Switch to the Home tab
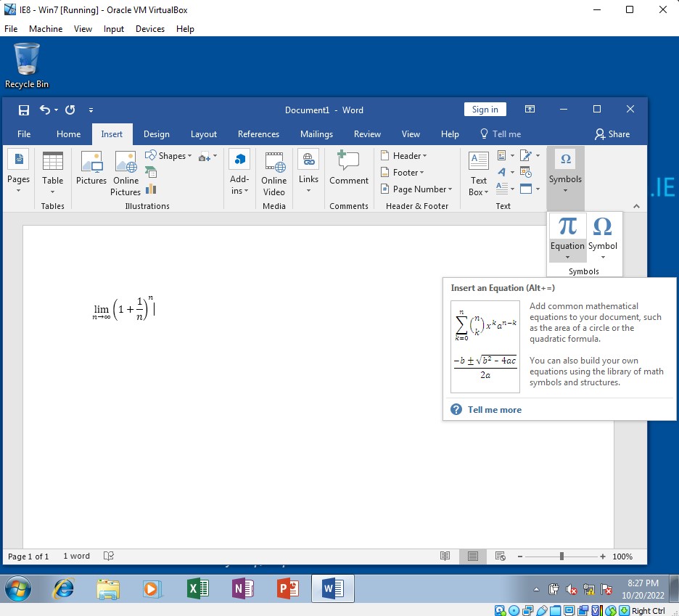The height and width of the screenshot is (616, 679). tap(68, 134)
